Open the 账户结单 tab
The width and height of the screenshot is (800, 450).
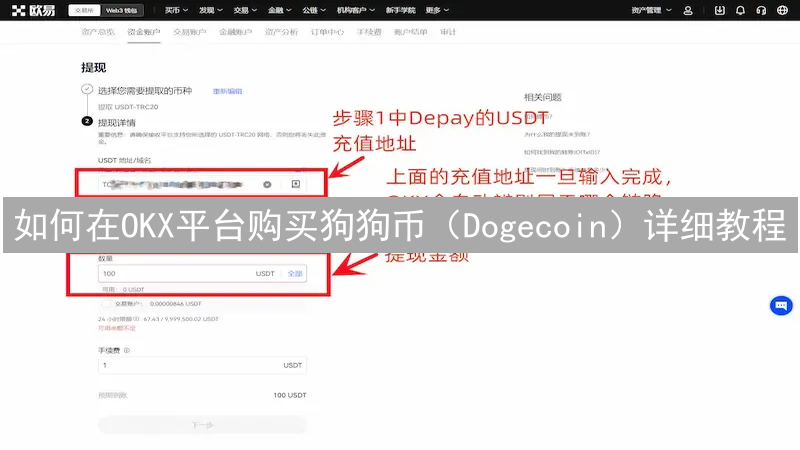411,32
